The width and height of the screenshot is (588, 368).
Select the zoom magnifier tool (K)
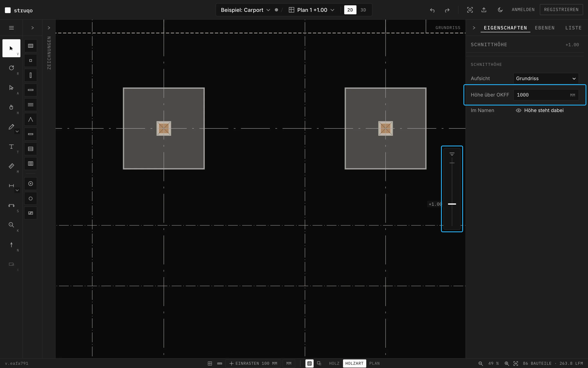(x=11, y=225)
